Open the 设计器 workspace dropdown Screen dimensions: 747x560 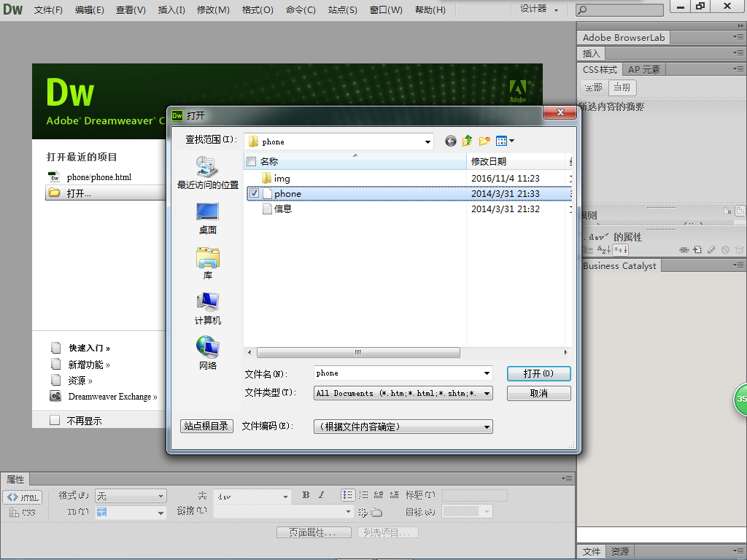pyautogui.click(x=539, y=9)
